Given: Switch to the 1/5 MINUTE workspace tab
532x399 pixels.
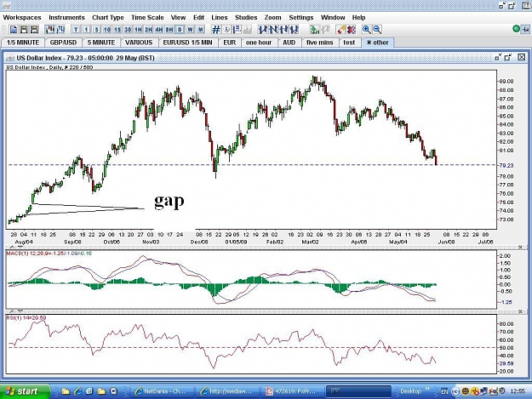Looking at the screenshot, I should [23, 43].
